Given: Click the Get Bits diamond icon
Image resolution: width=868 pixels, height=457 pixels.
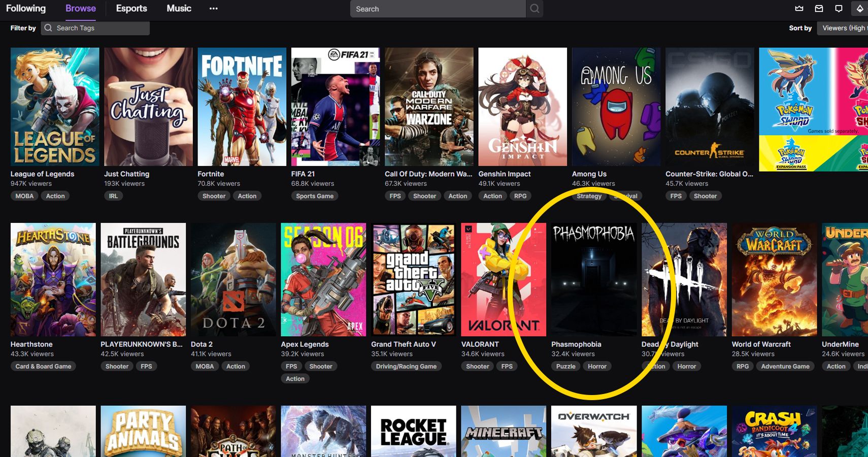Looking at the screenshot, I should point(860,9).
